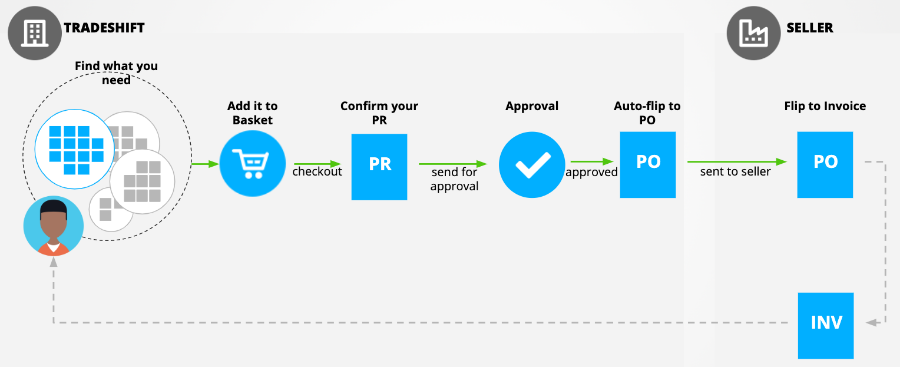The width and height of the screenshot is (900, 367).
Task: Click the blue PR document box
Action: [x=379, y=167]
